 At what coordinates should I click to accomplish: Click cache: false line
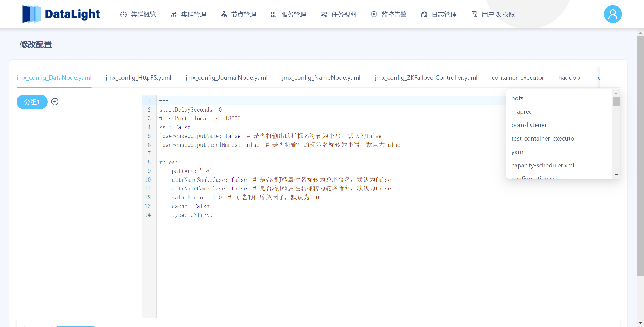coord(191,206)
